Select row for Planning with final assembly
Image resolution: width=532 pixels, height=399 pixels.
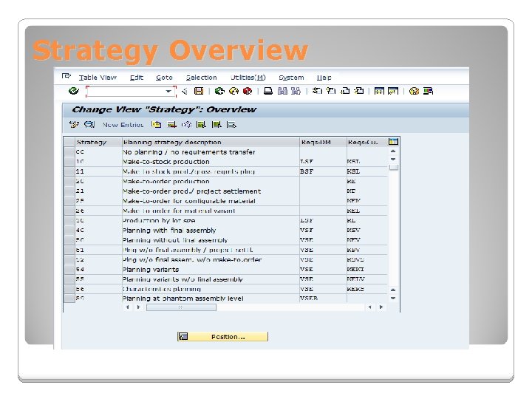tap(69, 230)
